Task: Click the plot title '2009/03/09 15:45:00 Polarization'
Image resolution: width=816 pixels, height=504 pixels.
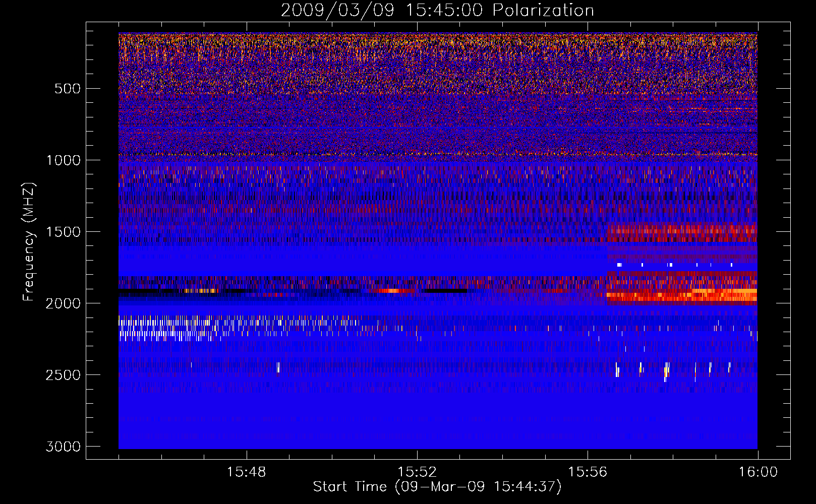Action: 437,11
